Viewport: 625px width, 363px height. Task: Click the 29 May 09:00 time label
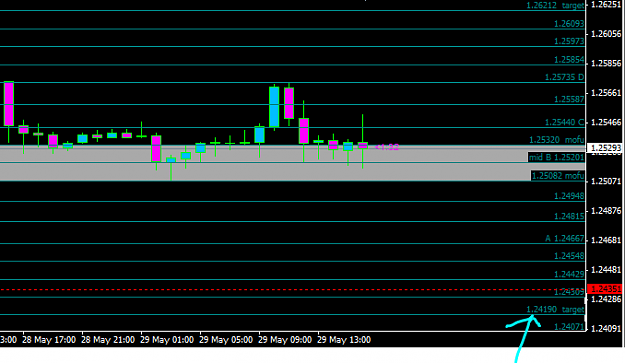(x=285, y=340)
